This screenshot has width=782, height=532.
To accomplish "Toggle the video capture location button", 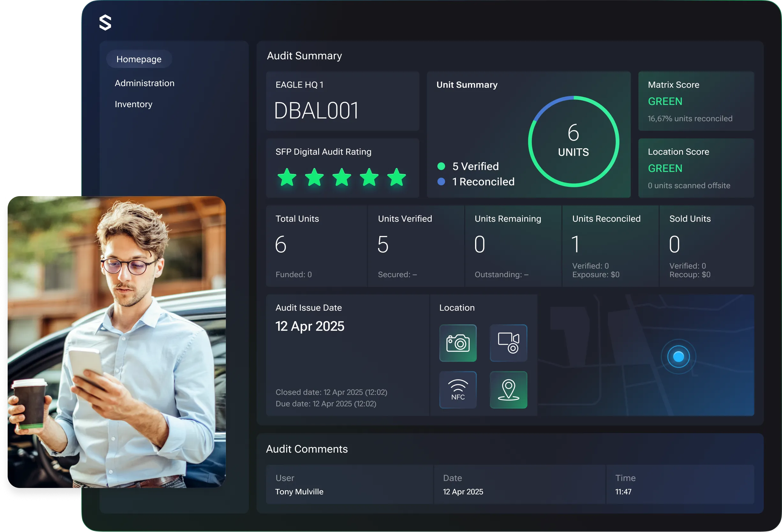I will pyautogui.click(x=508, y=343).
